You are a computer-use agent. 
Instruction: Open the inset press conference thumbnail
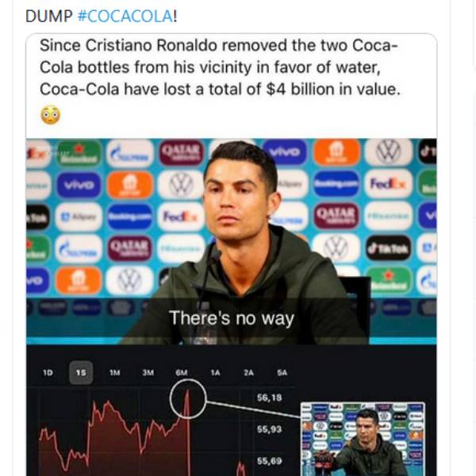[363, 439]
